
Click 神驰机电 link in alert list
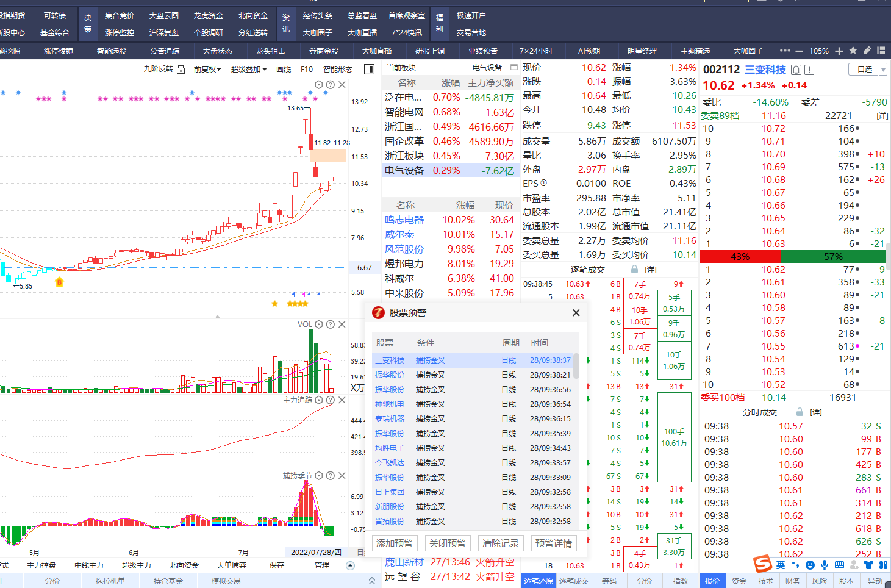390,404
